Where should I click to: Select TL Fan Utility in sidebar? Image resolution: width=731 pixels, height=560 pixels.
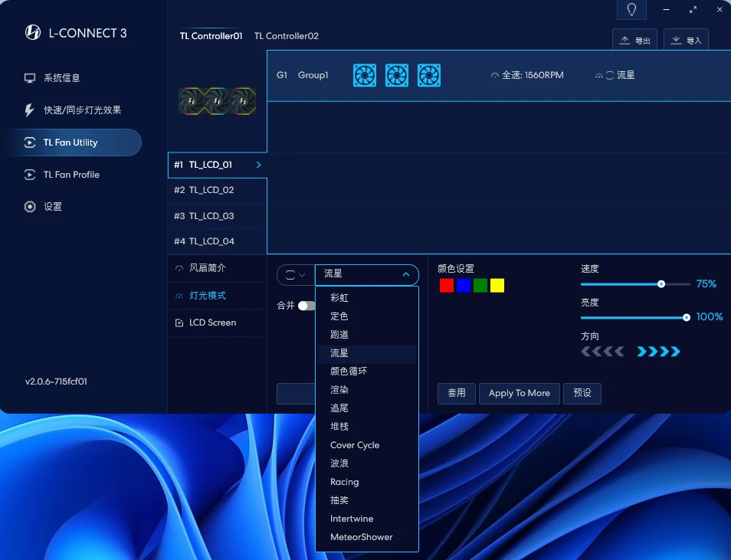[x=74, y=142]
